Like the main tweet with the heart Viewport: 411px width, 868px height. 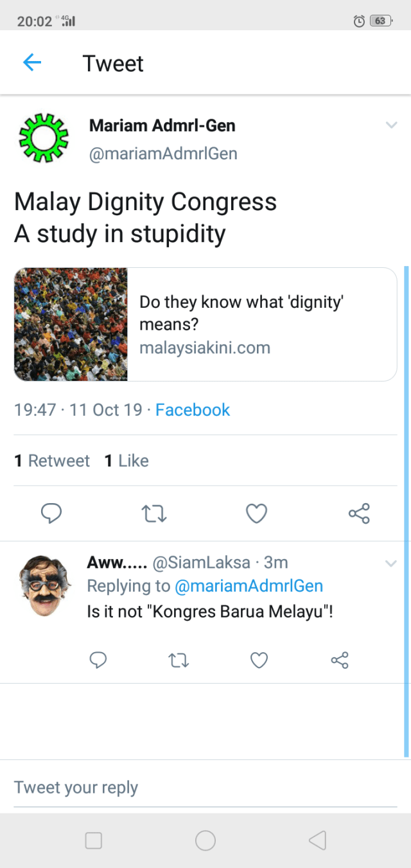tap(256, 513)
